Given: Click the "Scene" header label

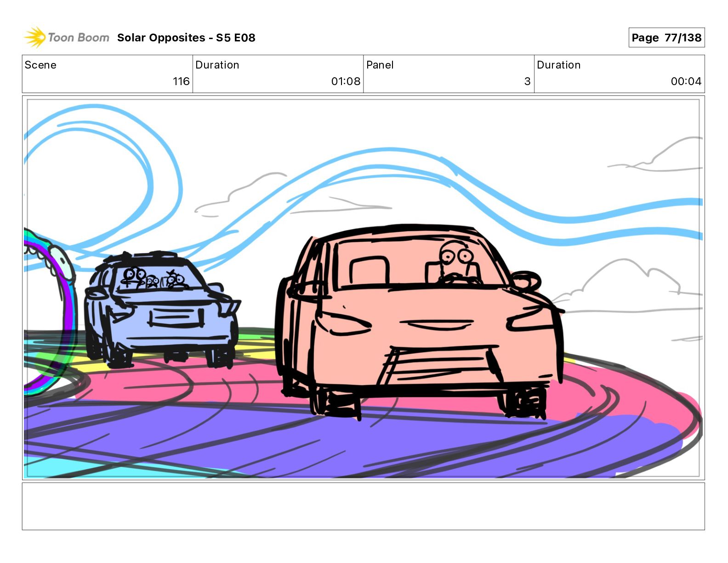Looking at the screenshot, I should pyautogui.click(x=40, y=65).
